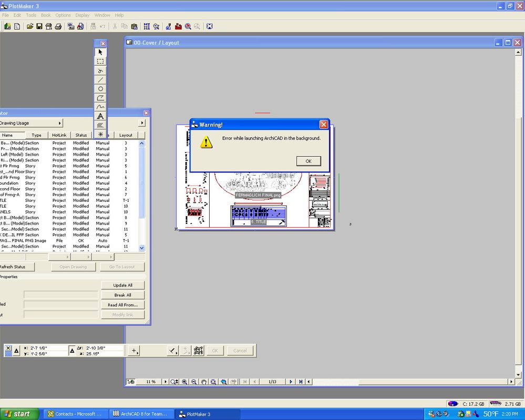
Task: Click the Read All From... button
Action: 122,305
